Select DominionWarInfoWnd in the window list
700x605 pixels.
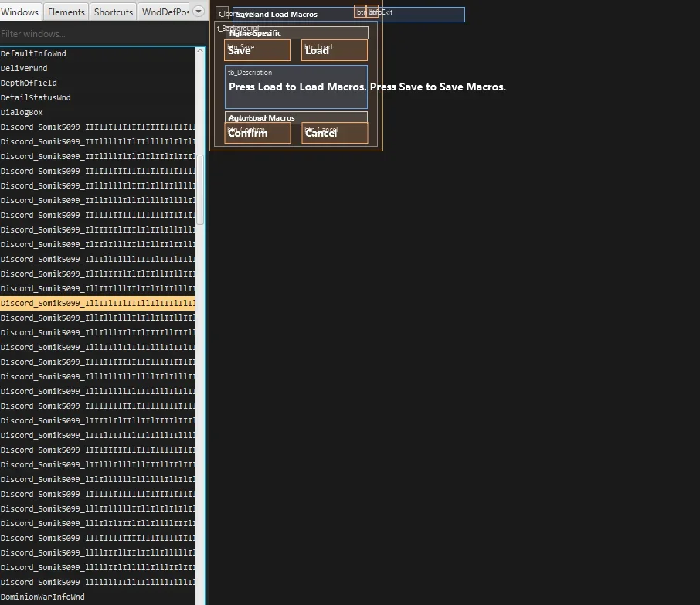point(97,597)
